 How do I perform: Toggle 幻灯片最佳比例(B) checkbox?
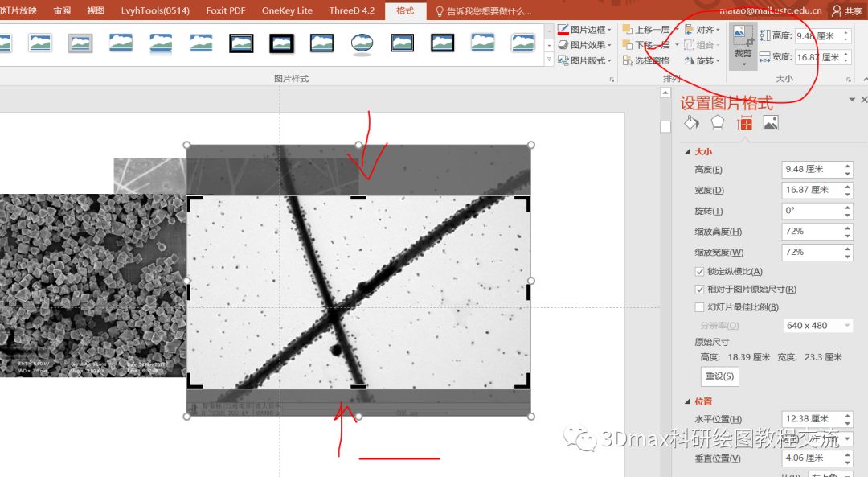click(699, 307)
